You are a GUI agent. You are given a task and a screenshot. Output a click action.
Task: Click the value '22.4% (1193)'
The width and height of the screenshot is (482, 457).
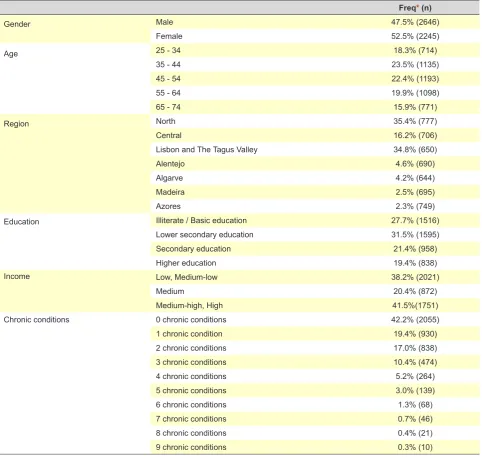(415, 79)
